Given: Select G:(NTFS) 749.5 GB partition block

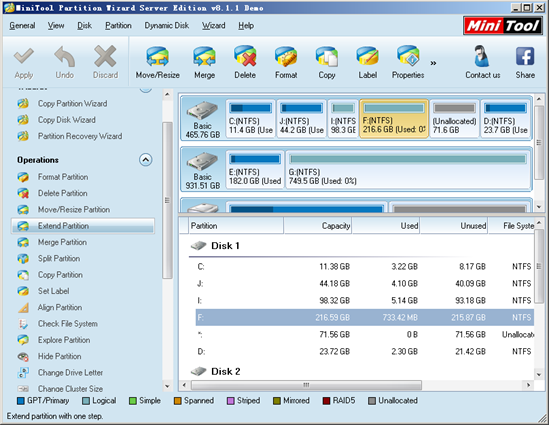Looking at the screenshot, I should point(408,170).
